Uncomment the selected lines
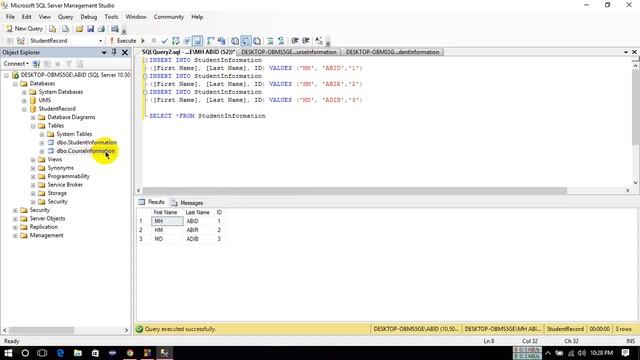This screenshot has height=360, width=640. (281, 41)
